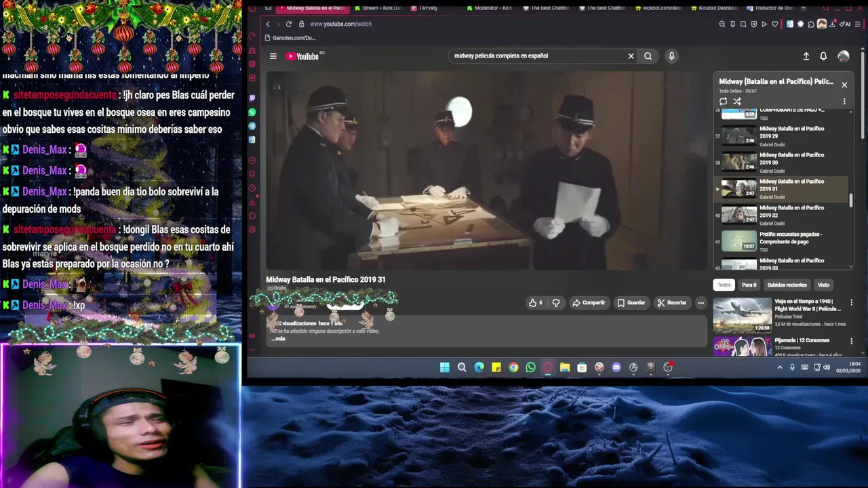The image size is (868, 488).
Task: Open the Windows Start menu
Action: click(444, 367)
